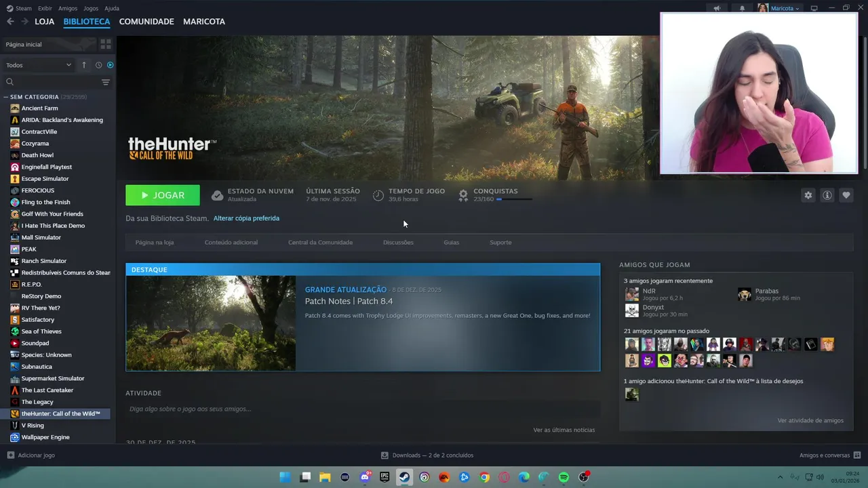Open Página na loja tab
This screenshot has width=868, height=488.
155,243
